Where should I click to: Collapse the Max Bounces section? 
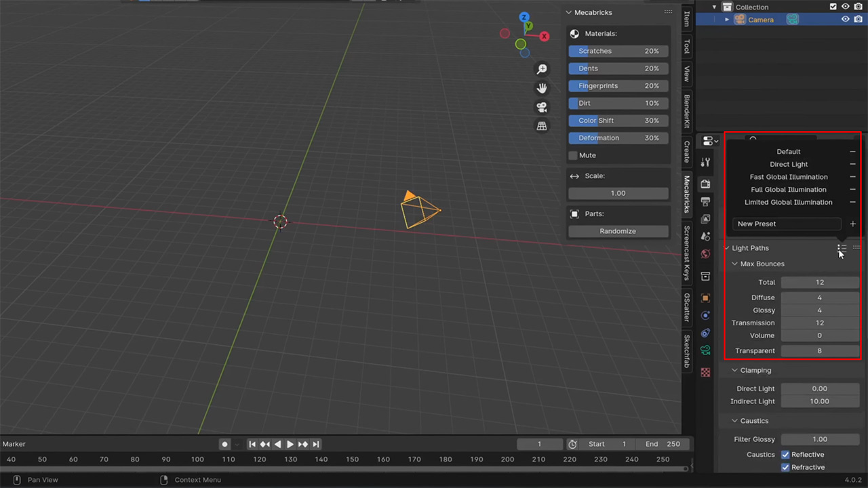point(734,264)
